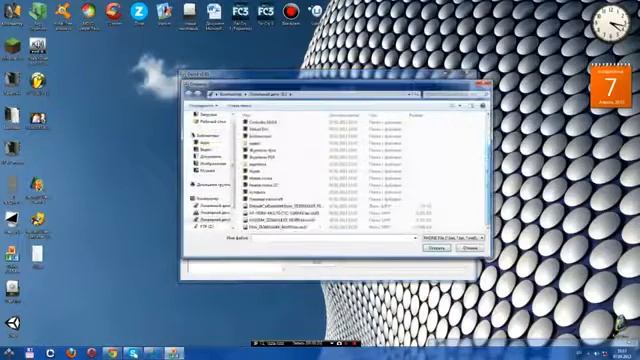Open the view options dropdown arrow
The height and width of the screenshot is (360, 640).
click(x=460, y=106)
